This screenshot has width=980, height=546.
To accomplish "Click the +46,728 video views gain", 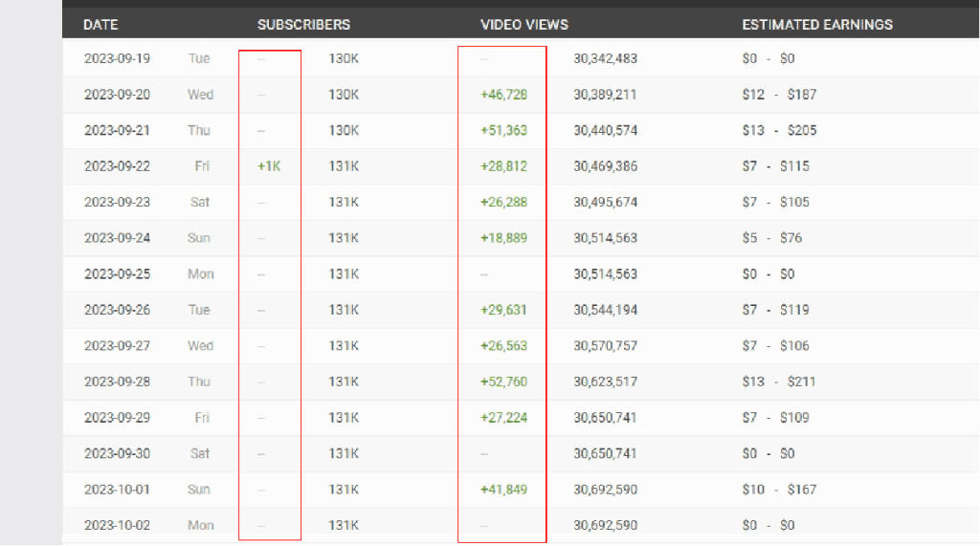I will coord(503,95).
